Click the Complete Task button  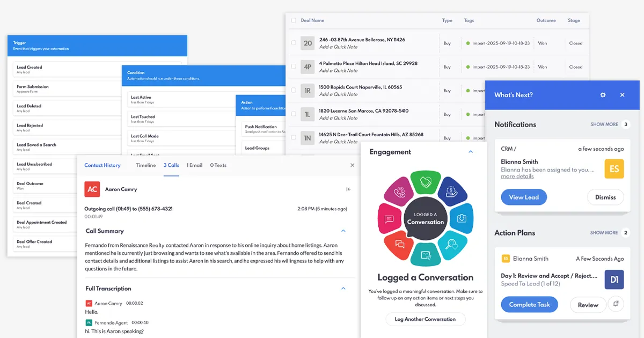(530, 305)
